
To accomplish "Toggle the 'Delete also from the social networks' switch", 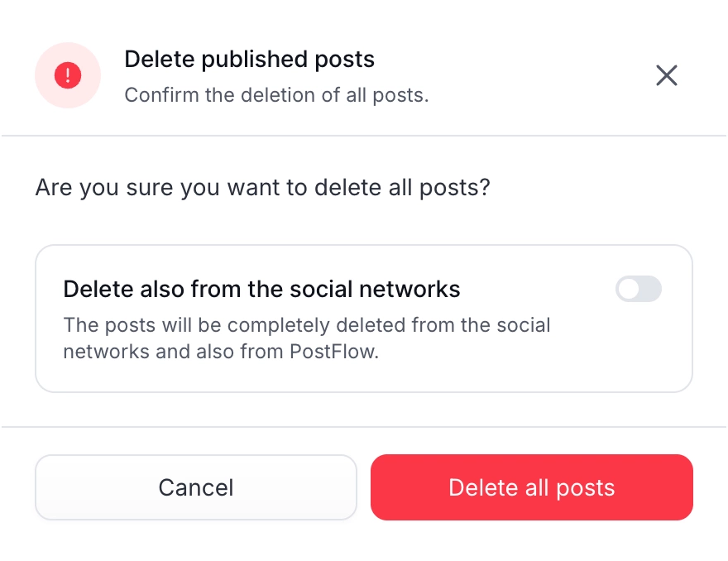I will 639,289.
